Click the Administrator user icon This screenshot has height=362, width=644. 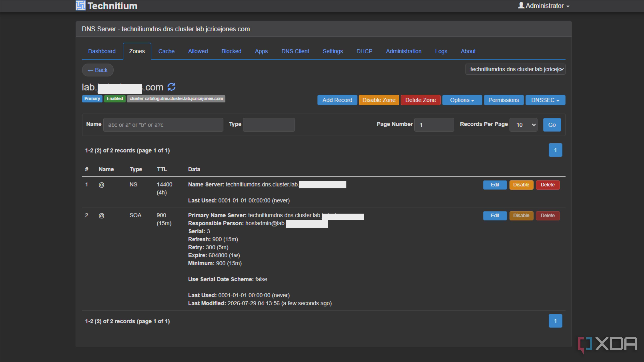(x=521, y=5)
